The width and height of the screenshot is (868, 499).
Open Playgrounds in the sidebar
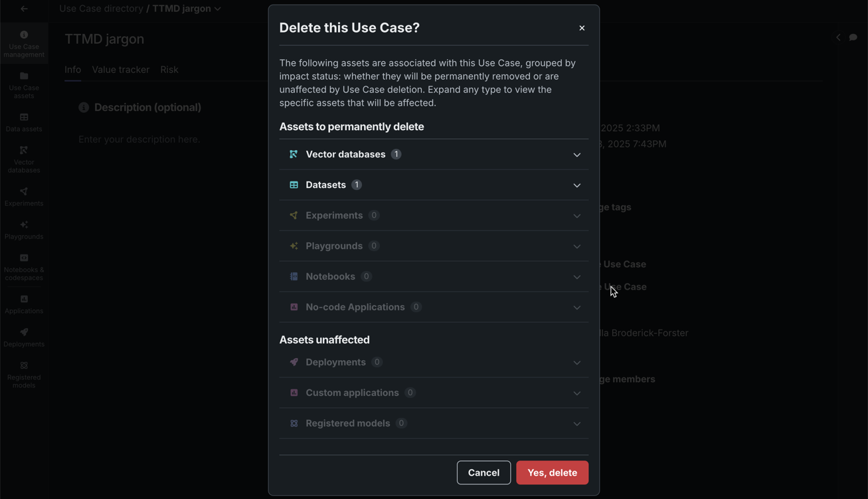point(24,230)
